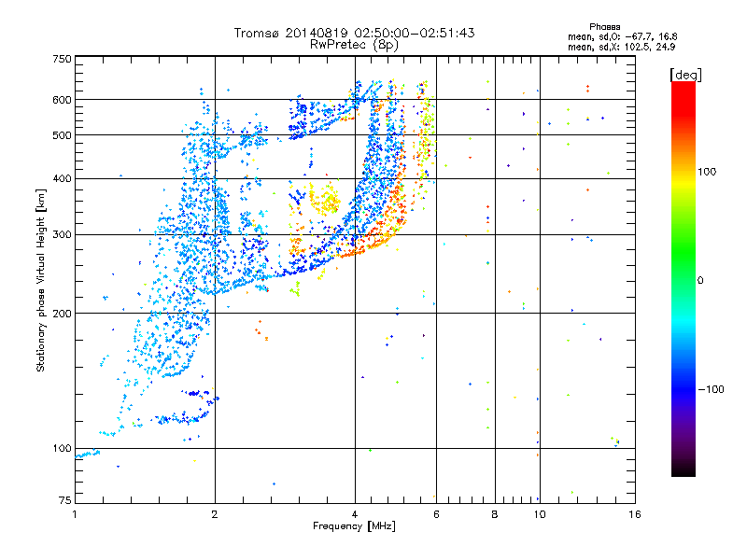Screen dimensions: 747x560
Task: Click the x-axis '6' tick label
Action: pyautogui.click(x=436, y=514)
